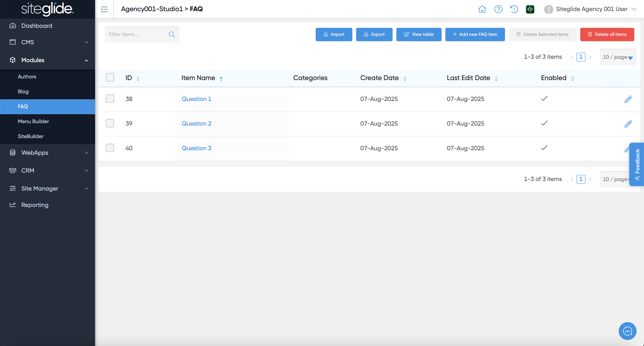Click the pencil edit icon for Question 1
Viewport: 644px width, 346px height.
click(628, 99)
